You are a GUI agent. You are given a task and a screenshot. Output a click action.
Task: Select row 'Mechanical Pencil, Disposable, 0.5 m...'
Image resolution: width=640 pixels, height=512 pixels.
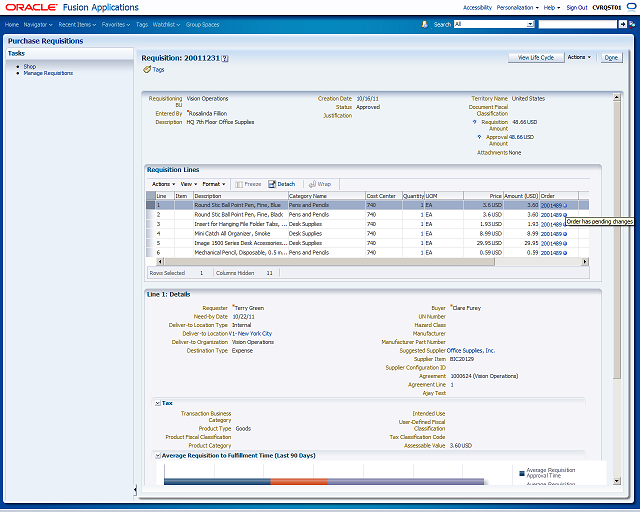[367, 253]
